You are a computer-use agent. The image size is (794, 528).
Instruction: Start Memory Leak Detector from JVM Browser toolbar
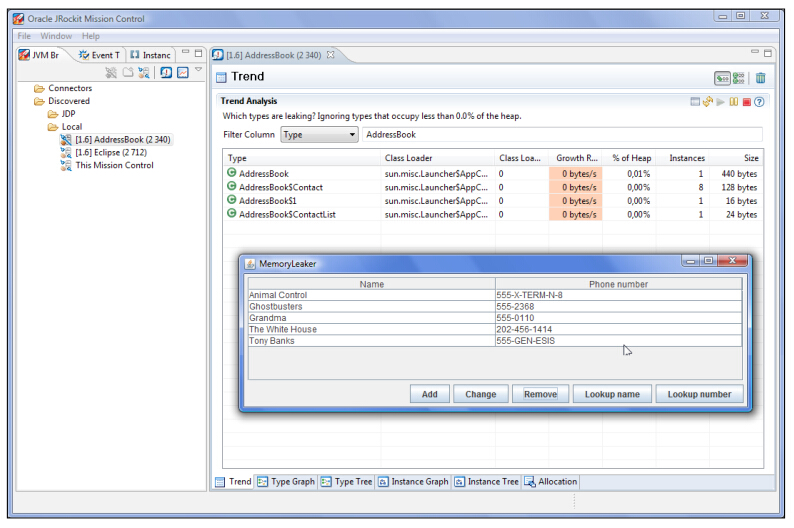[166, 72]
